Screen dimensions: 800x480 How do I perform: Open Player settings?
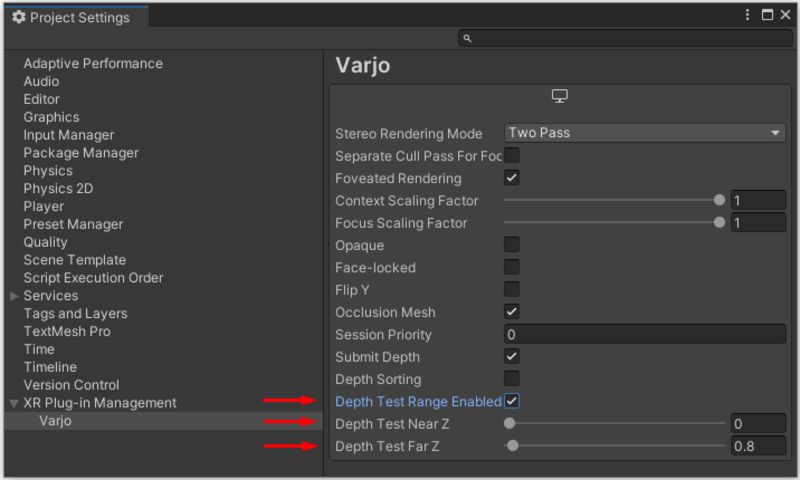pyautogui.click(x=44, y=206)
